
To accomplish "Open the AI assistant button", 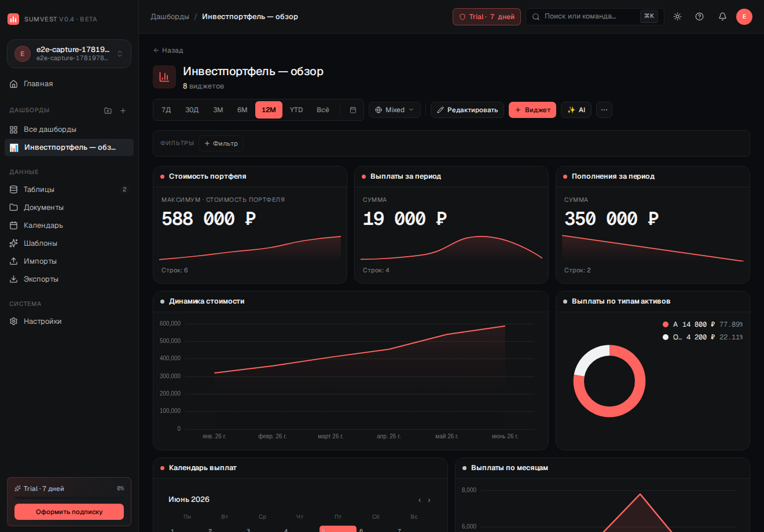I will coord(576,110).
